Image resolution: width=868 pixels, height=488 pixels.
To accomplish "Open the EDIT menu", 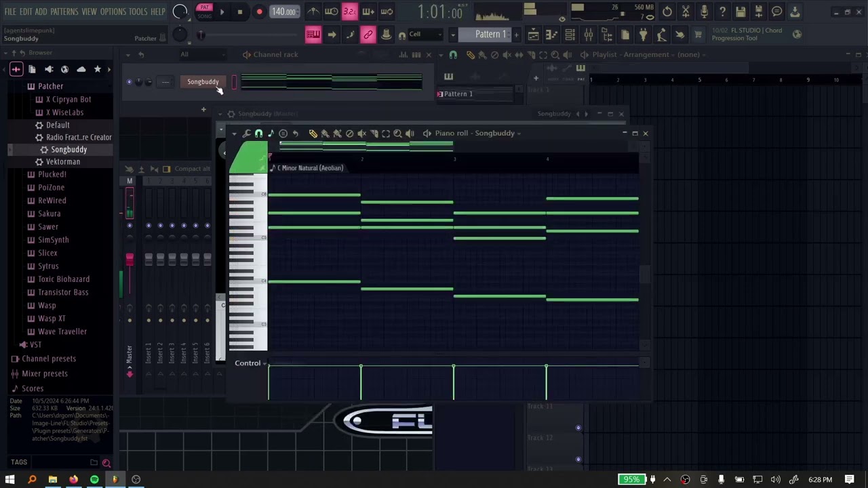I will [x=26, y=12].
